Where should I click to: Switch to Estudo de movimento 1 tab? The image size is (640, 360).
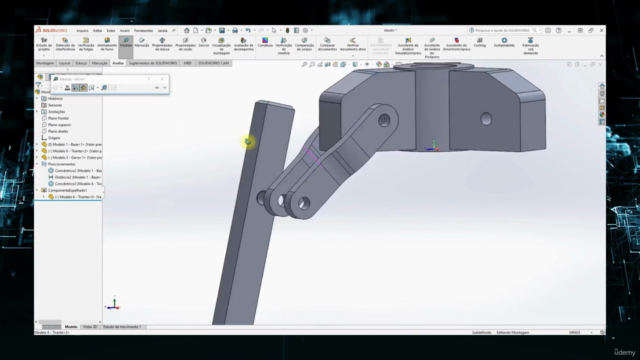coord(122,327)
